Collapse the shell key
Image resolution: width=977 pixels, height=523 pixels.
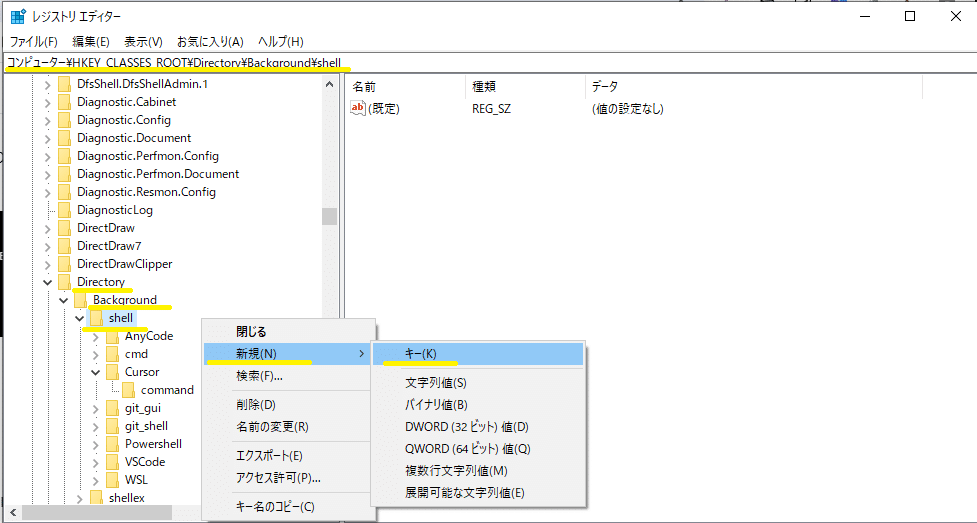(x=80, y=319)
